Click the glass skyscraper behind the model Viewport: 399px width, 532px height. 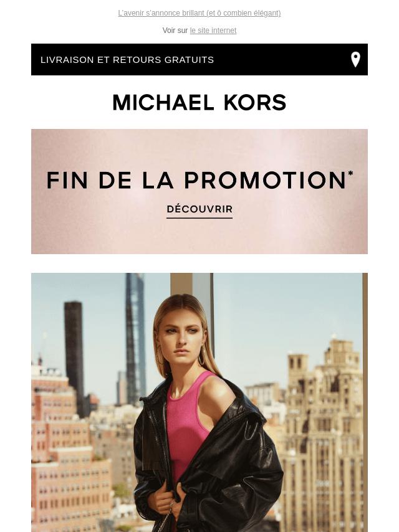tap(135, 340)
